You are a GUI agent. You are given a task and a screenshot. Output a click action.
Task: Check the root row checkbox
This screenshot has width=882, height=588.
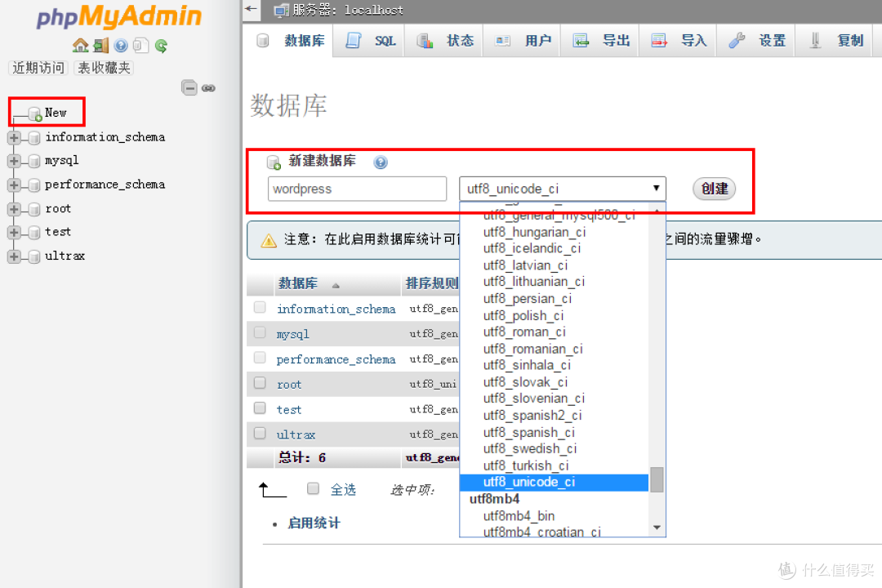[x=260, y=383]
